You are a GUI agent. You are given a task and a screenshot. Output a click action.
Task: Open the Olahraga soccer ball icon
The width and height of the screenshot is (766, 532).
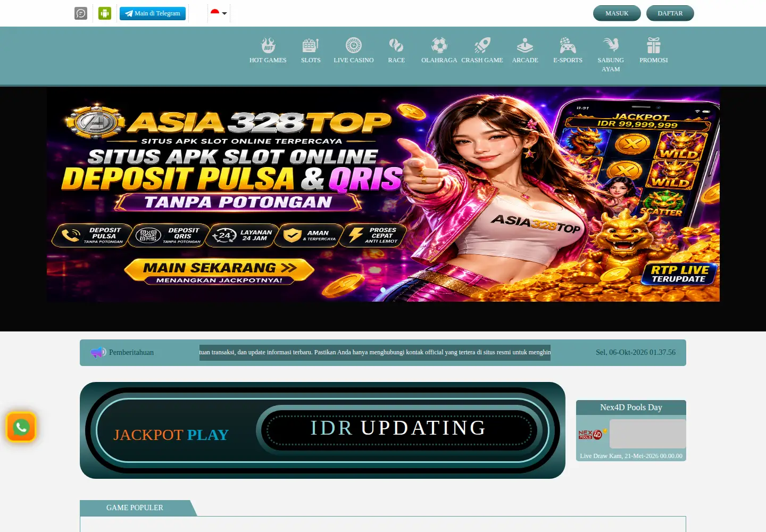click(x=439, y=45)
